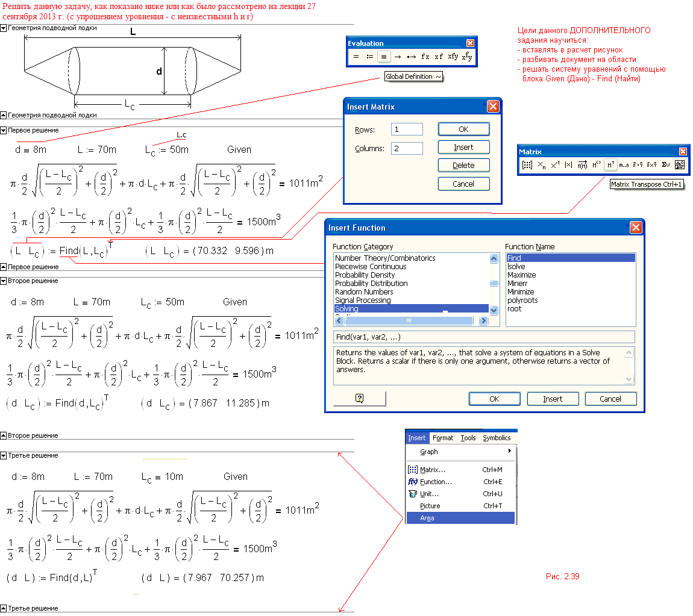Image resolution: width=693 pixels, height=616 pixels.
Task: Open the Symbolics menu
Action: click(497, 438)
